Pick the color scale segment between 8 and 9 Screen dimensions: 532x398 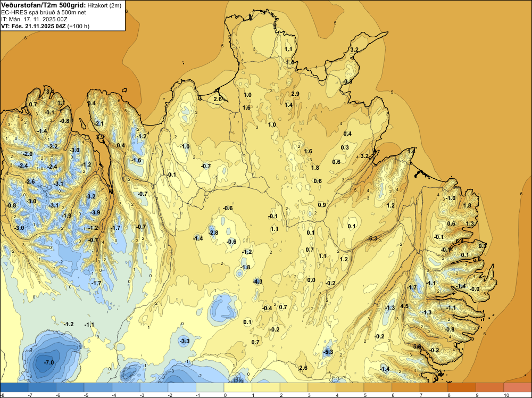(462, 387)
